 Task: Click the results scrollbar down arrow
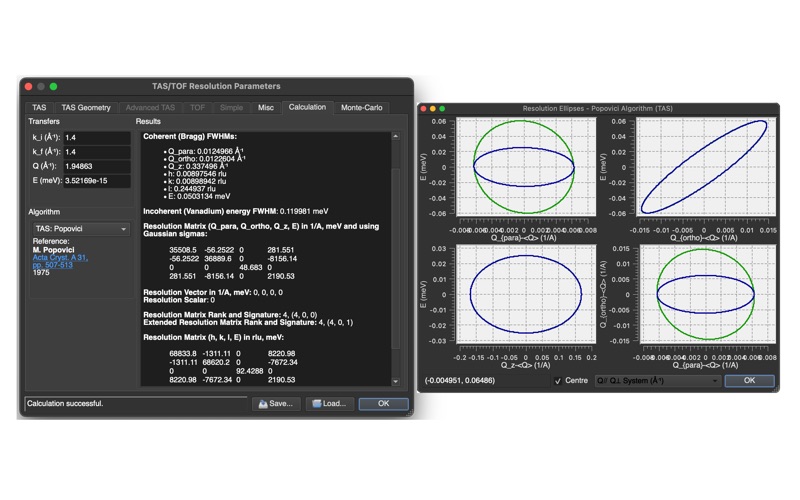click(x=395, y=381)
